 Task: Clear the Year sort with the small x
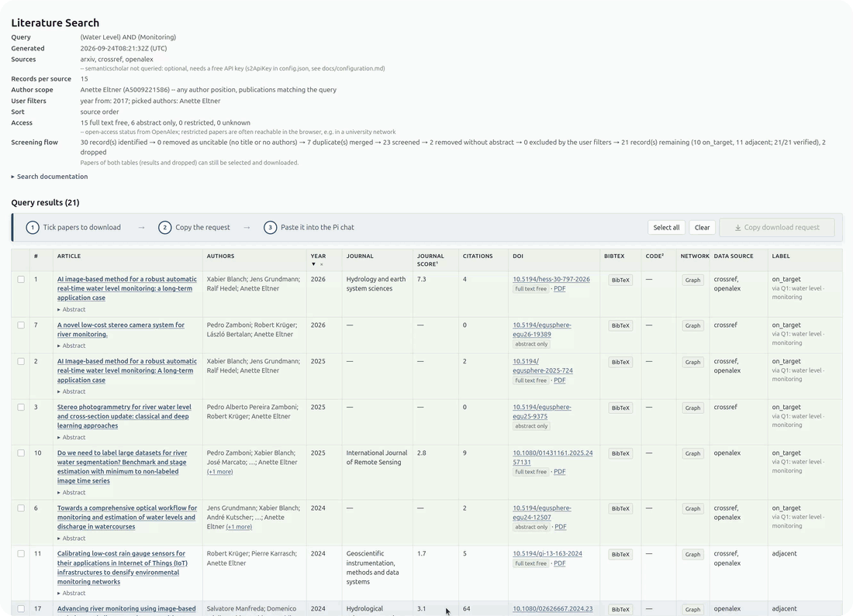(x=322, y=265)
